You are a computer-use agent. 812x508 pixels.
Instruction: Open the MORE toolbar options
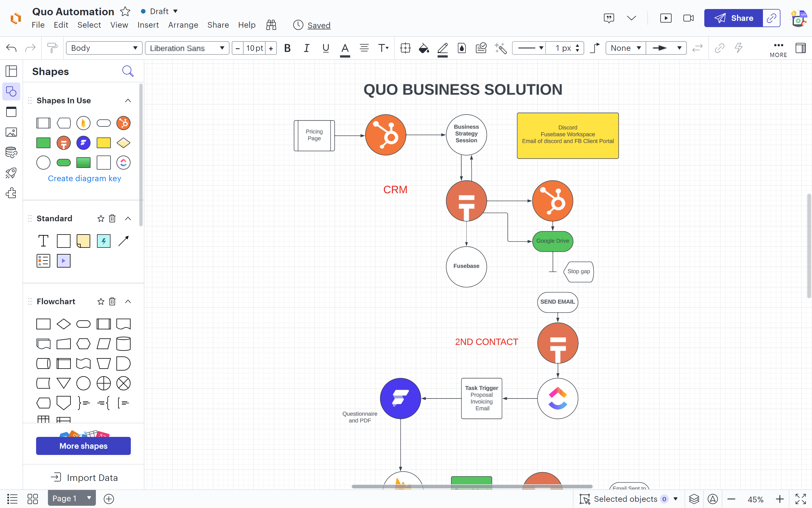[x=778, y=49]
